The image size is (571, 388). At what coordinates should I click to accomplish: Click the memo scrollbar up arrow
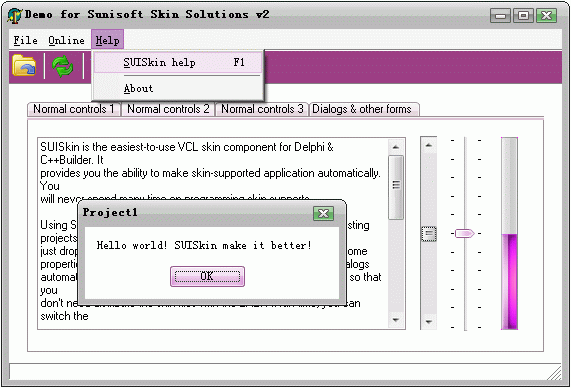tap(396, 147)
